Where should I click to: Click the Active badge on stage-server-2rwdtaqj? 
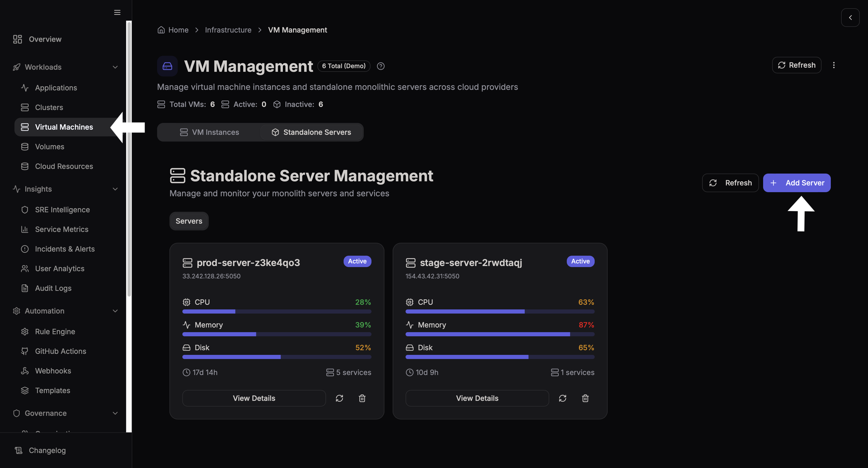tap(580, 261)
